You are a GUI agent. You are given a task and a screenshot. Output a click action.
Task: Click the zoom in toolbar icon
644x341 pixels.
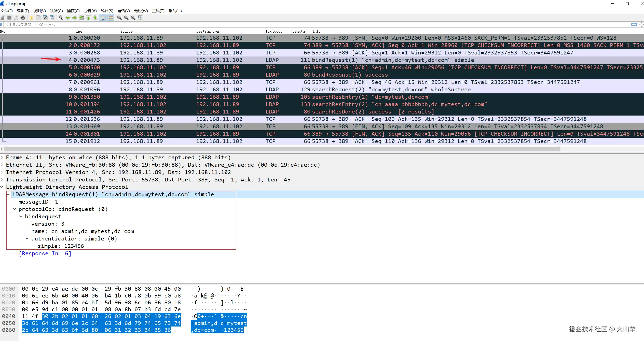click(119, 18)
